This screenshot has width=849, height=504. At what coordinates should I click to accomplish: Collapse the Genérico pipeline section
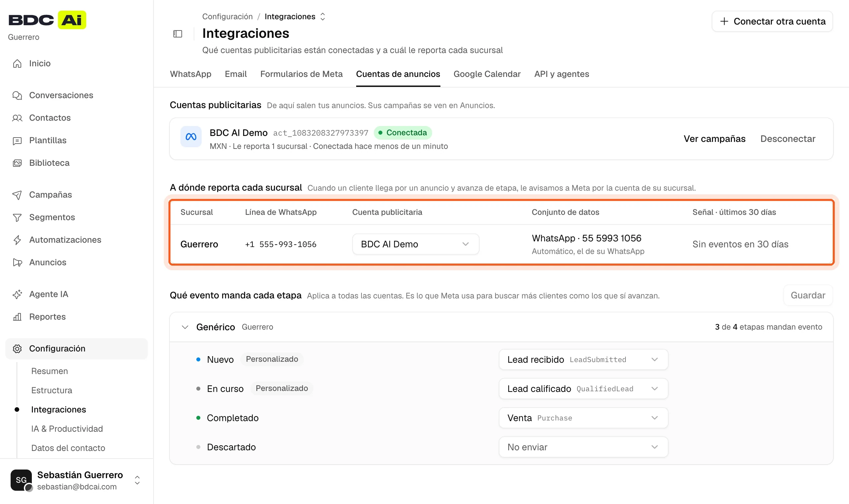pos(185,327)
